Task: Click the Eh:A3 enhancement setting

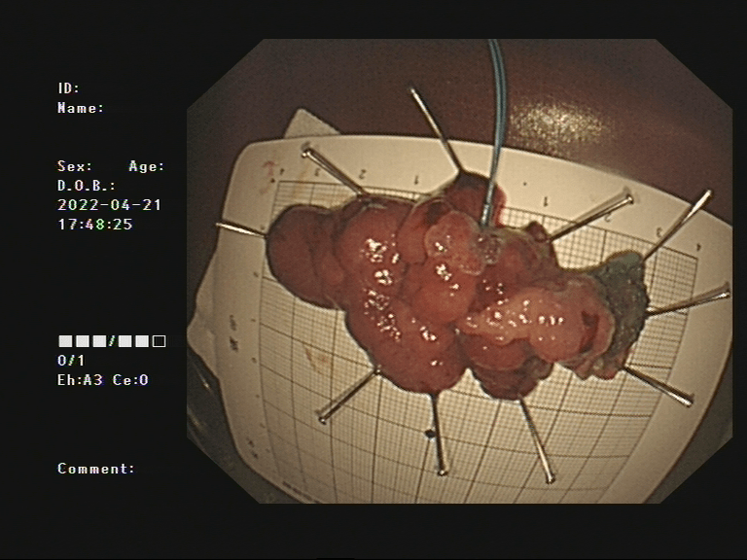Action: (81, 380)
